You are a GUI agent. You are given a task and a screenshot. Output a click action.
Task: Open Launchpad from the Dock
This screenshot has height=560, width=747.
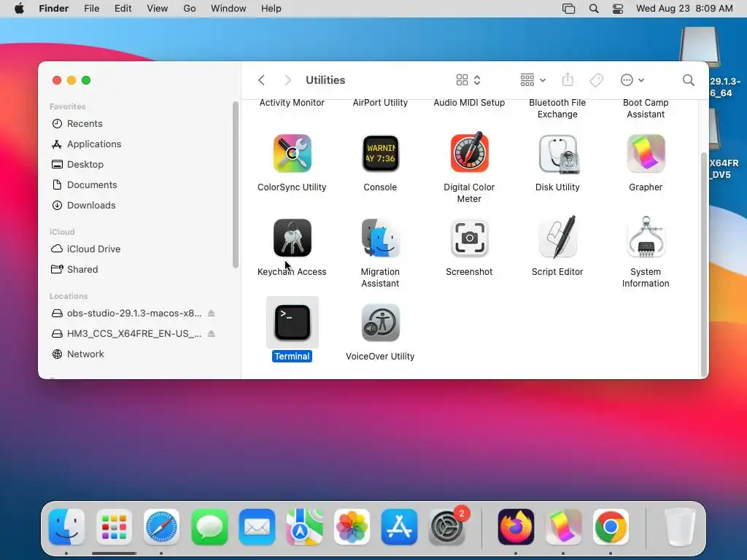pos(114,527)
